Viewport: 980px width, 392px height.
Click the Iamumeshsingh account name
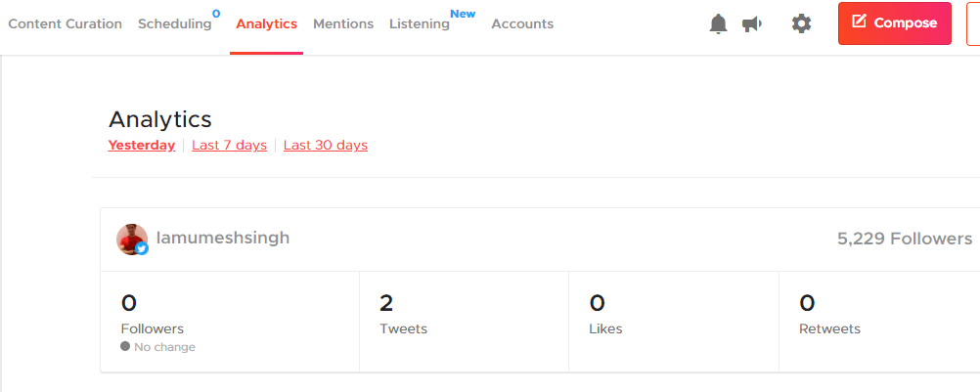tap(222, 238)
